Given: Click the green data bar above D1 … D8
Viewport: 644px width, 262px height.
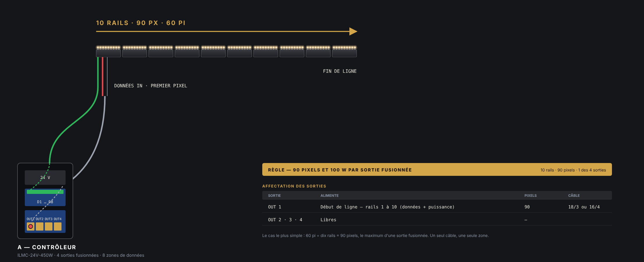Looking at the screenshot, I should (45, 192).
